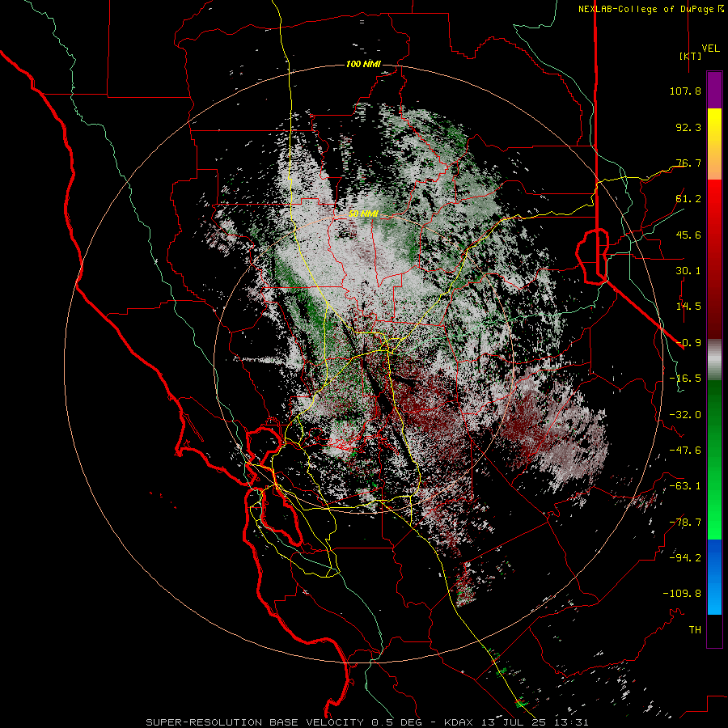The image size is (728, 728).
Task: Select the -63.1 scale value
Action: tap(685, 486)
